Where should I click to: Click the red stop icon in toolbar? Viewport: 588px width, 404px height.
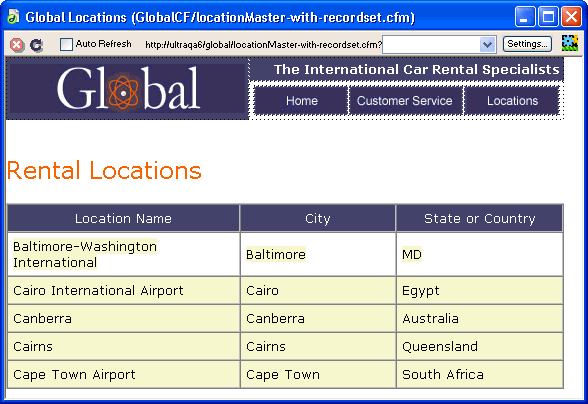16,45
